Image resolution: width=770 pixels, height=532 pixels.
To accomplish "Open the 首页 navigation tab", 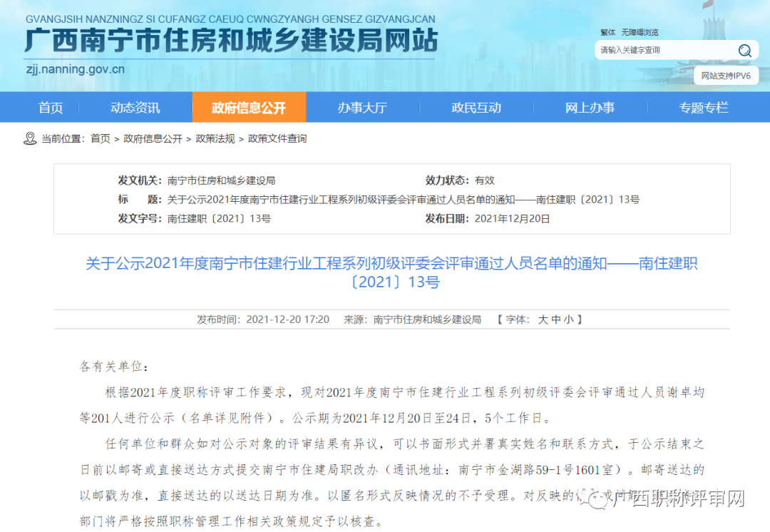I will tap(51, 108).
